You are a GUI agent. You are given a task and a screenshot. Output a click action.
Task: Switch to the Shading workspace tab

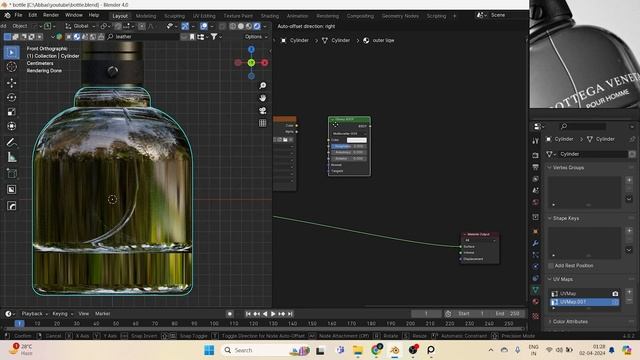point(270,16)
